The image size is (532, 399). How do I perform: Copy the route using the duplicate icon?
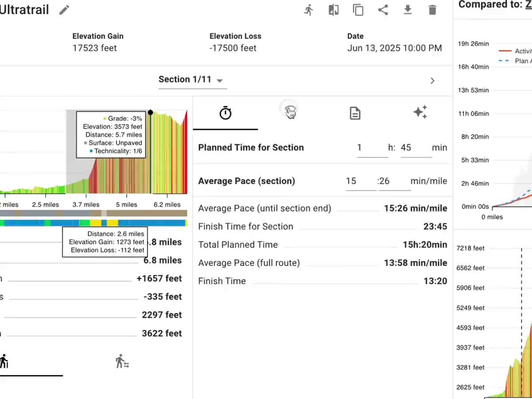pos(358,10)
